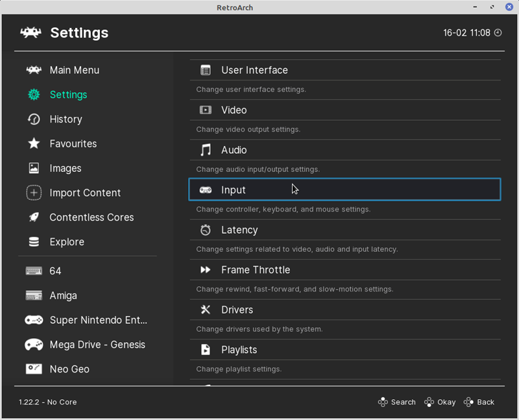Click the Contentless Cores rocket icon
Viewport: 519px width, 420px height.
tap(34, 217)
